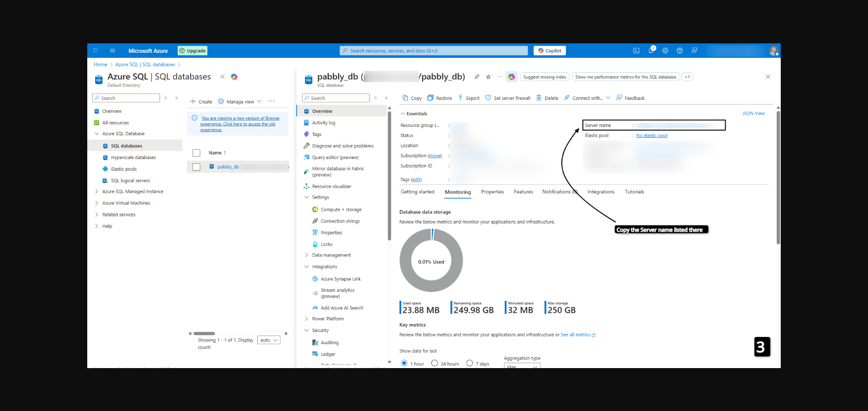Open portal settings gear icon
Image resolution: width=868 pixels, height=411 pixels.
[x=665, y=51]
